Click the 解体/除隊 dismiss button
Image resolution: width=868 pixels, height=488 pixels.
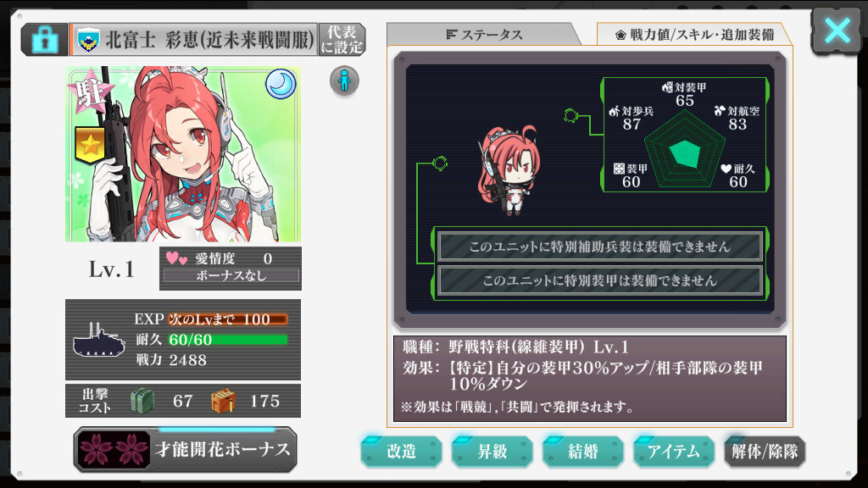[x=765, y=452]
